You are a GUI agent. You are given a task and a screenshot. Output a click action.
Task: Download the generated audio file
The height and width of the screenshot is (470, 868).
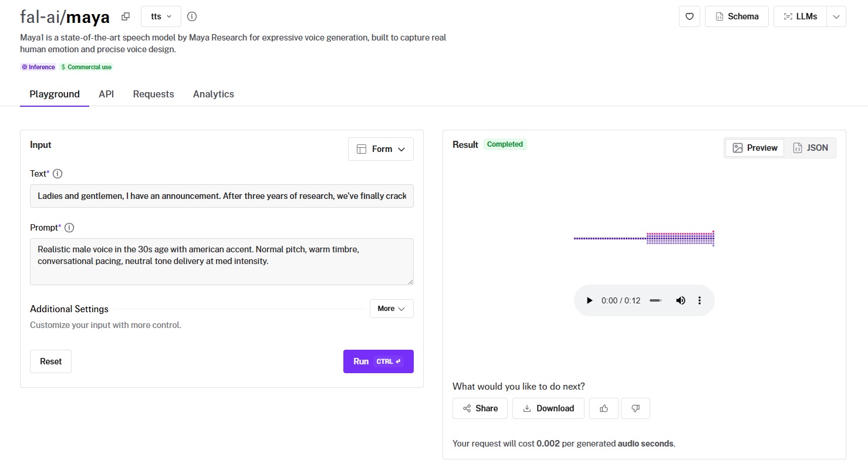coord(548,408)
